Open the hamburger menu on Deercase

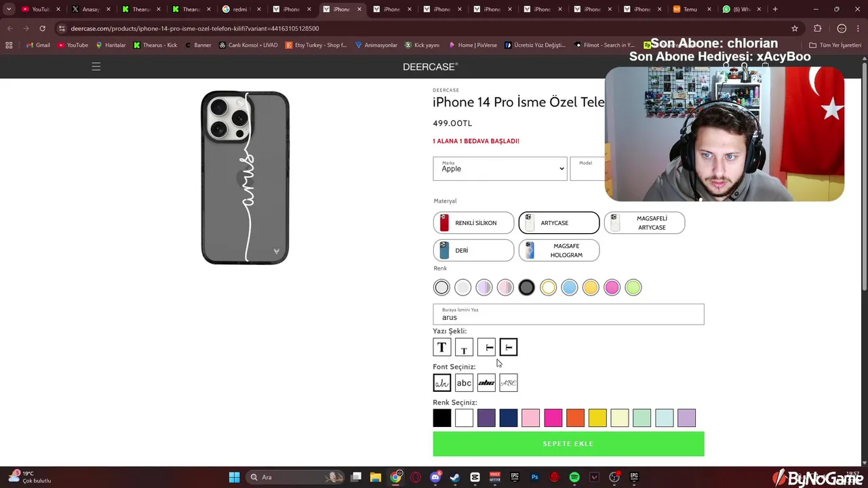click(x=96, y=66)
